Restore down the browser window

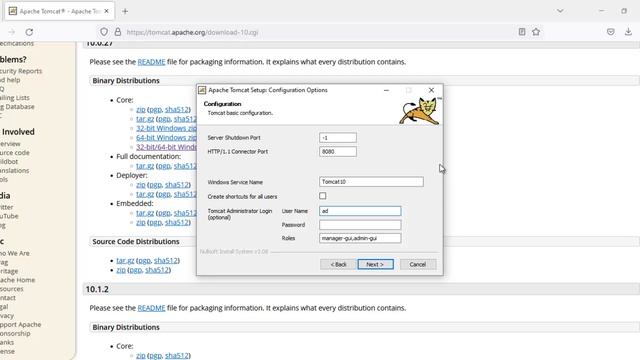pyautogui.click(x=624, y=11)
